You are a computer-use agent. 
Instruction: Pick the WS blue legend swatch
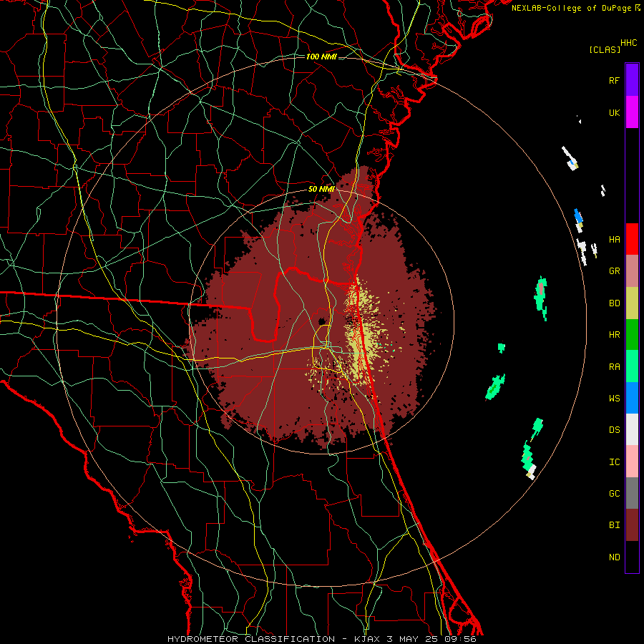click(x=632, y=398)
